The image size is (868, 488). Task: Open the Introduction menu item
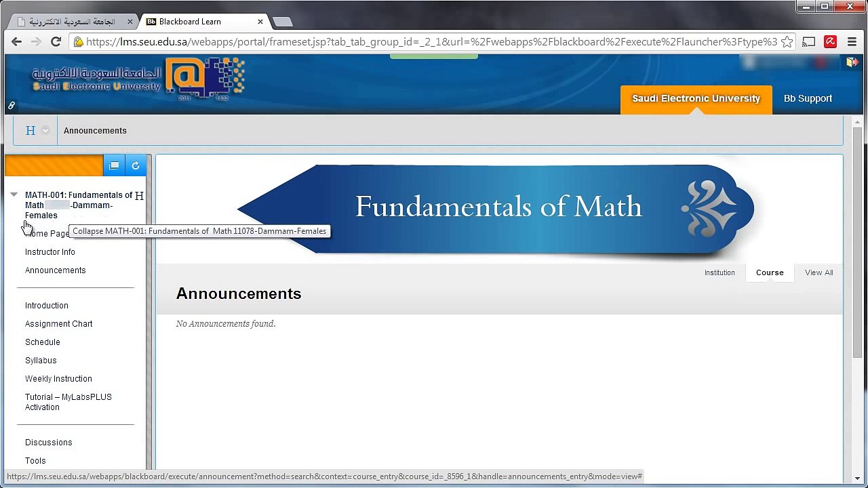(x=47, y=306)
